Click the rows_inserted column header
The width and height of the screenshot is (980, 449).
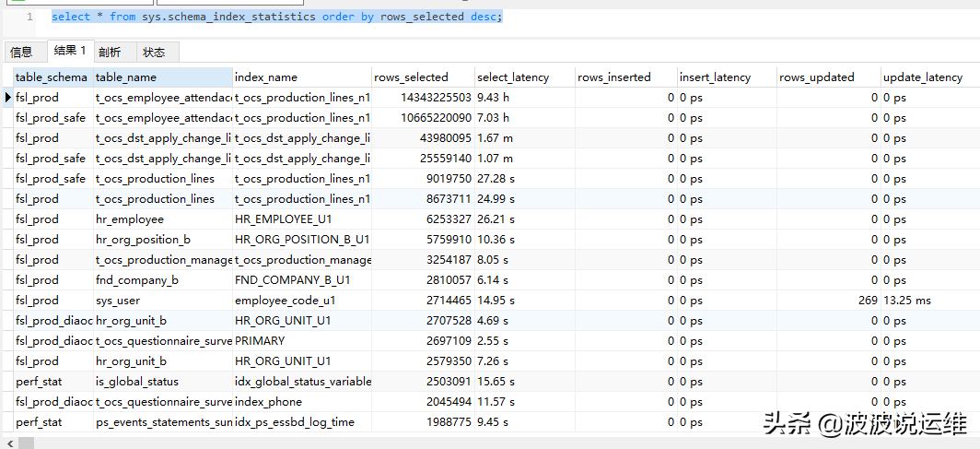point(626,77)
